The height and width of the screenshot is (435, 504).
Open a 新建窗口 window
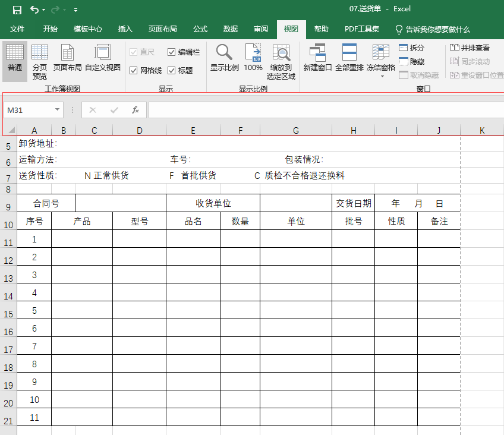(x=317, y=58)
